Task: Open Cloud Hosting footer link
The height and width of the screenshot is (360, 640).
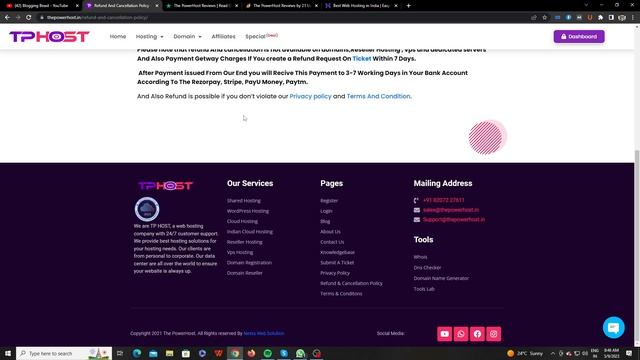Action: pos(242,221)
